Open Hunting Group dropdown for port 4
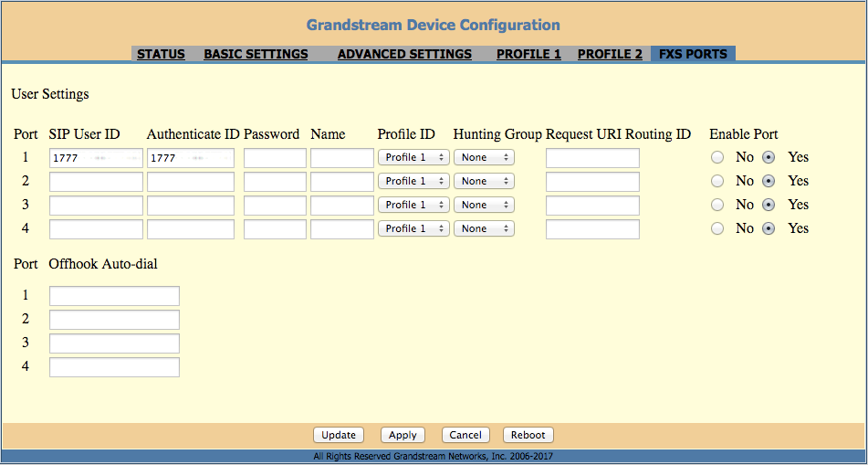The height and width of the screenshot is (465, 868). pos(484,229)
